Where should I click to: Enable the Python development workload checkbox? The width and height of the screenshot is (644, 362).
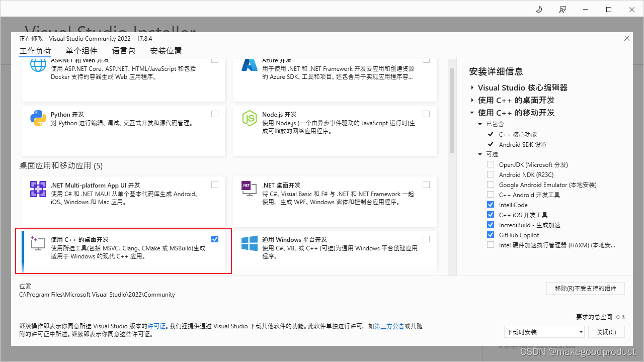click(x=215, y=114)
